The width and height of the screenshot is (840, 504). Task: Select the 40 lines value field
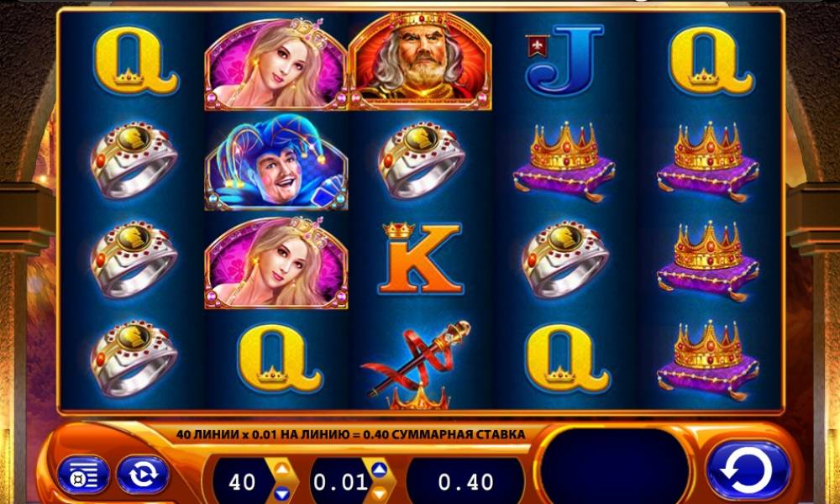(x=243, y=482)
